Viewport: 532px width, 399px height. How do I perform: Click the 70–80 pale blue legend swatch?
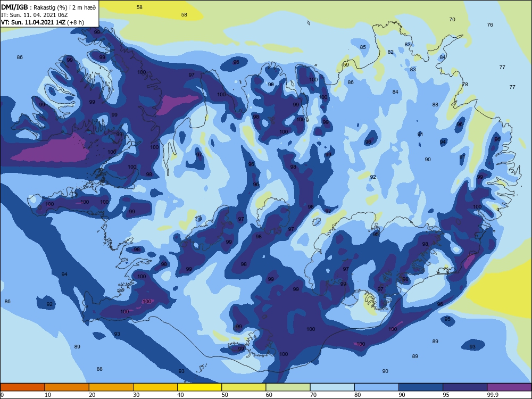[x=332, y=387]
